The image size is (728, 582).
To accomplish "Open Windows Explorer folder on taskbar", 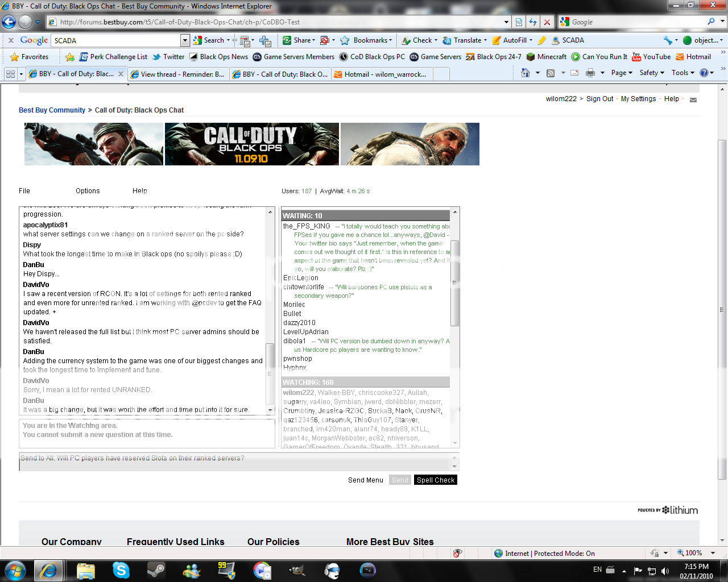I will (x=86, y=570).
